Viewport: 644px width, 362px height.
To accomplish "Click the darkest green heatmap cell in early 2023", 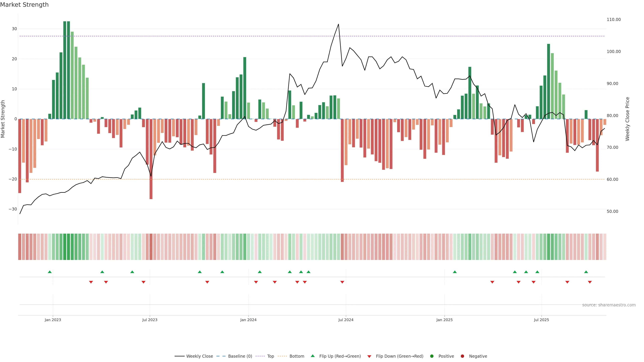I will 65,247.
